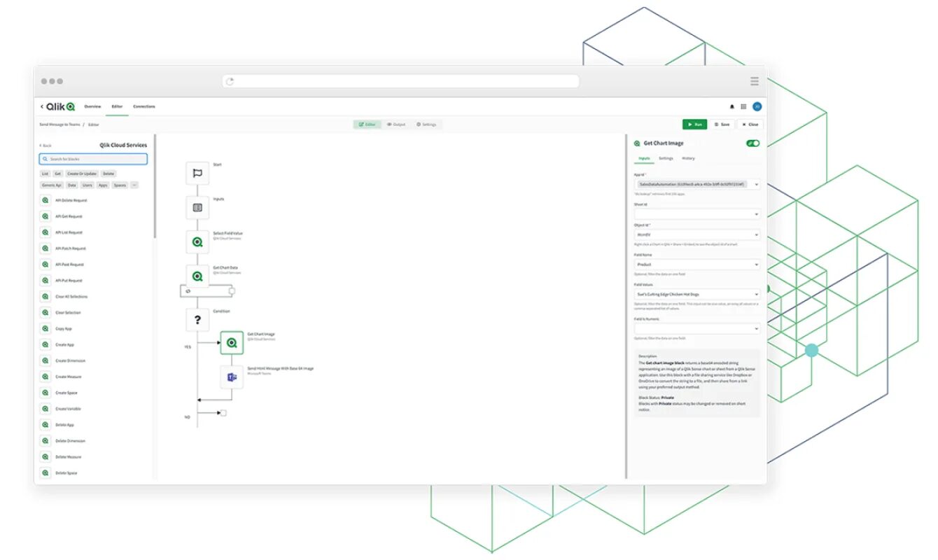Go Back from Qlik Cloud Services list
The height and width of the screenshot is (560, 938).
point(45,146)
